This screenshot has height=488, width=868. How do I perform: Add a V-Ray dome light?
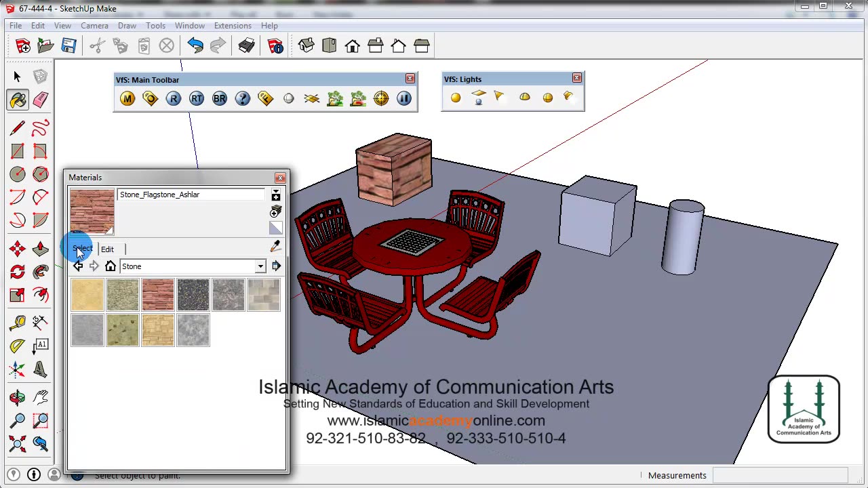(525, 98)
